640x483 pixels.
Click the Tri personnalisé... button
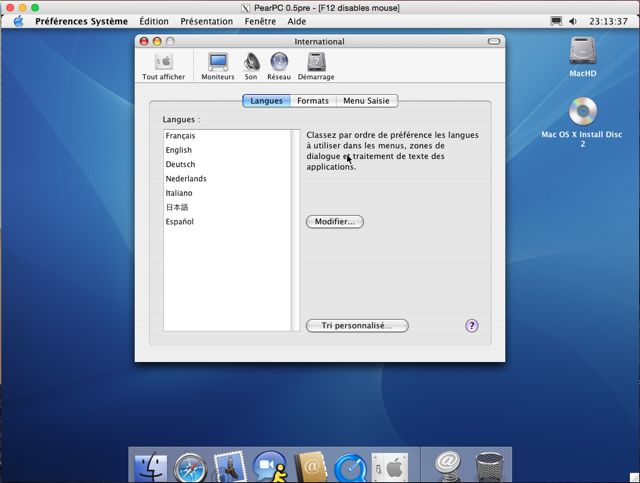coord(357,326)
